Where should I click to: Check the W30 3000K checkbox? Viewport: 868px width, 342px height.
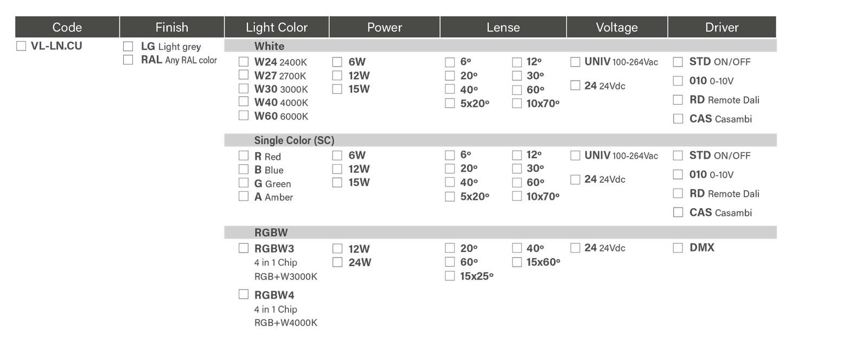(244, 88)
